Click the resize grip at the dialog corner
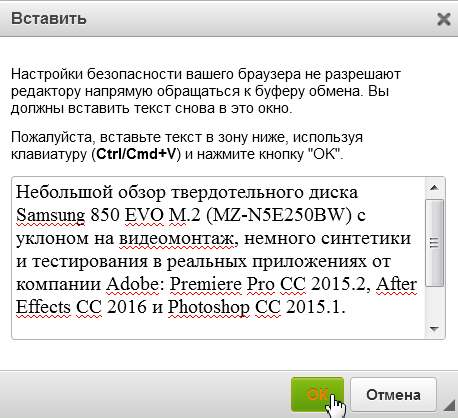This screenshot has height=418, width=458. [450, 405]
